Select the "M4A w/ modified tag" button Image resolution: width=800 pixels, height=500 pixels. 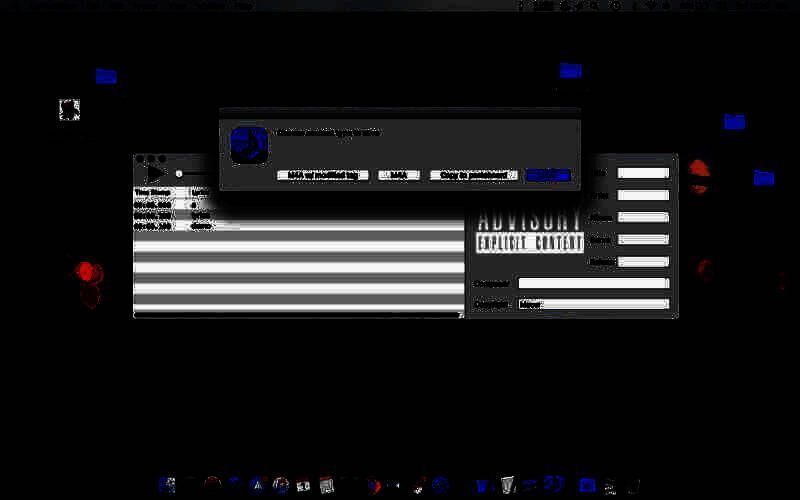coord(322,175)
